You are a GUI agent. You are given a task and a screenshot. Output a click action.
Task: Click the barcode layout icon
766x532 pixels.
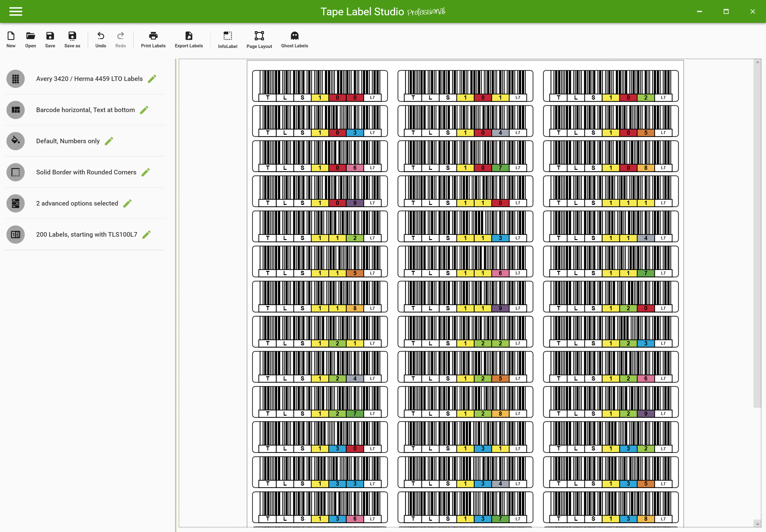point(16,110)
